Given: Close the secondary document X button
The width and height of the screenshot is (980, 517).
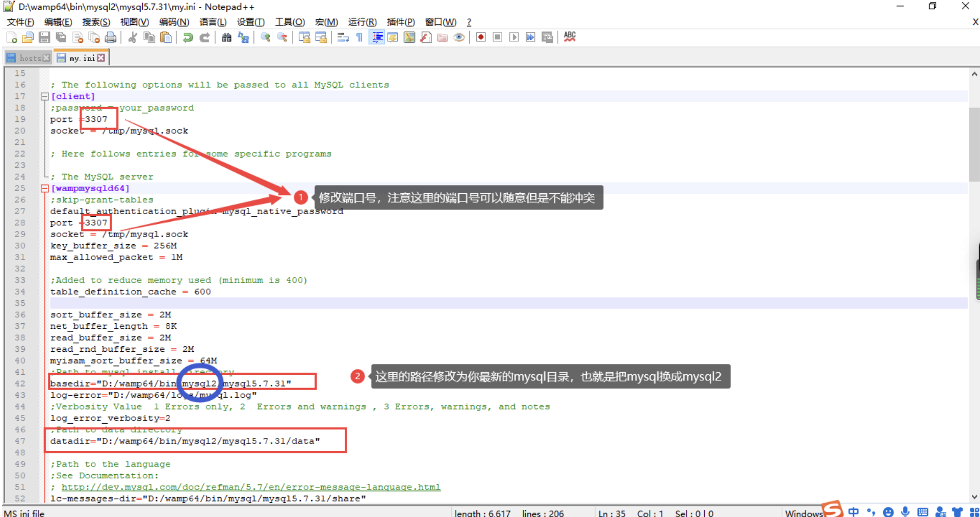Looking at the screenshot, I should [975, 22].
